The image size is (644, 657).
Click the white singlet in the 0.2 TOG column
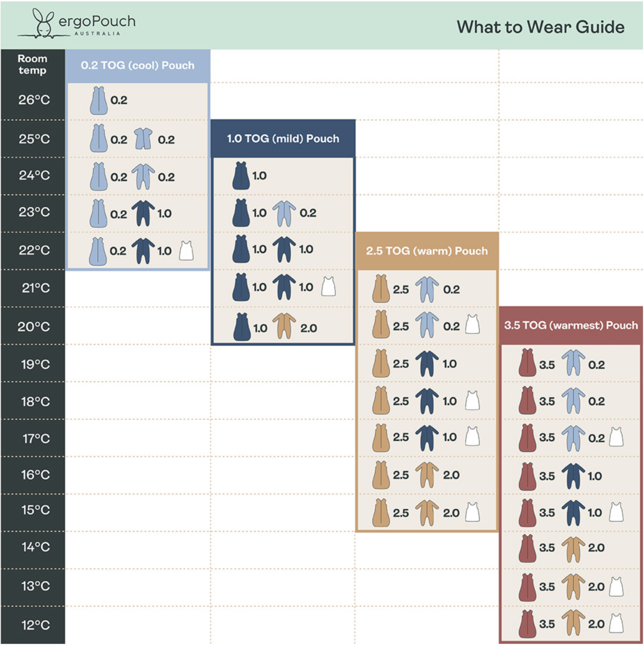point(186,251)
